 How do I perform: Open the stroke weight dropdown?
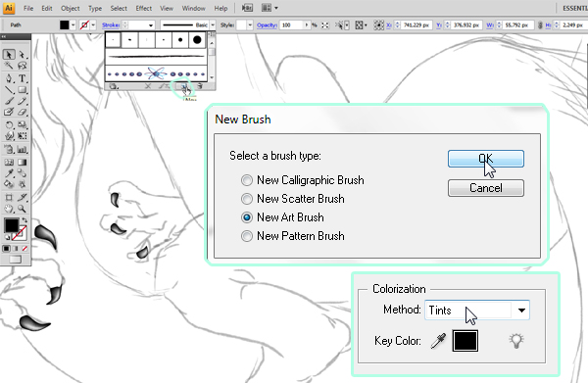[x=151, y=25]
